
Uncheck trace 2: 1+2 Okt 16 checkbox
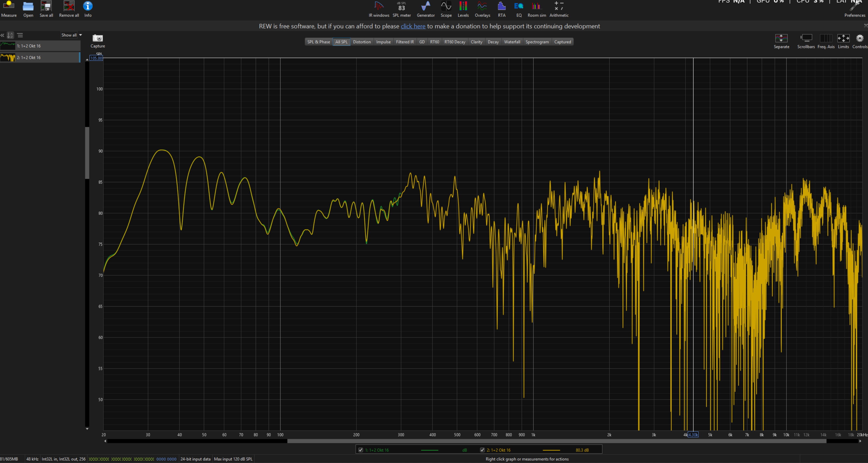(x=482, y=450)
